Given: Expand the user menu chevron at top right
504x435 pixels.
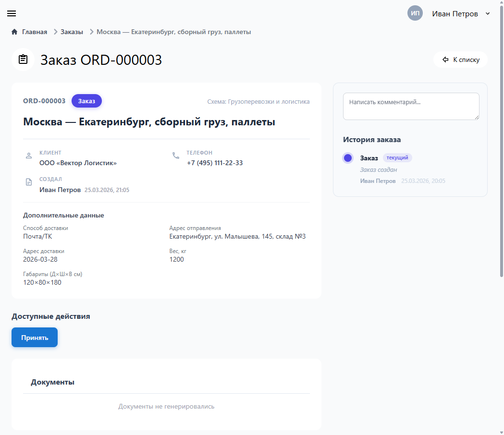Looking at the screenshot, I should (x=488, y=13).
